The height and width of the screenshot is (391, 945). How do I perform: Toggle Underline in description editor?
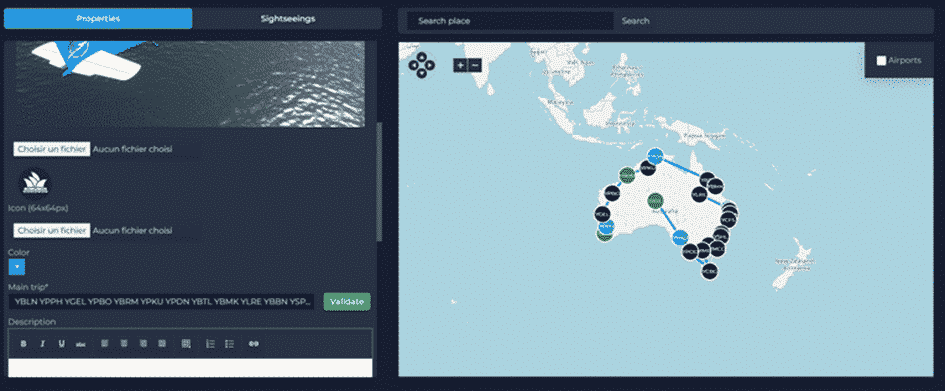click(x=61, y=343)
